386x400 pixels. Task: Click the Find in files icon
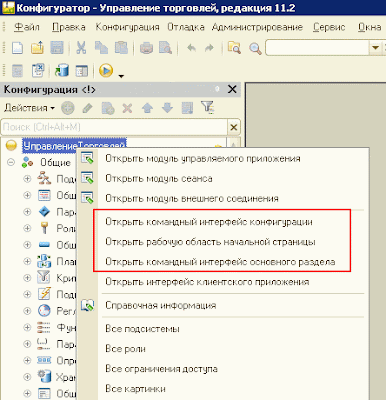(x=234, y=48)
